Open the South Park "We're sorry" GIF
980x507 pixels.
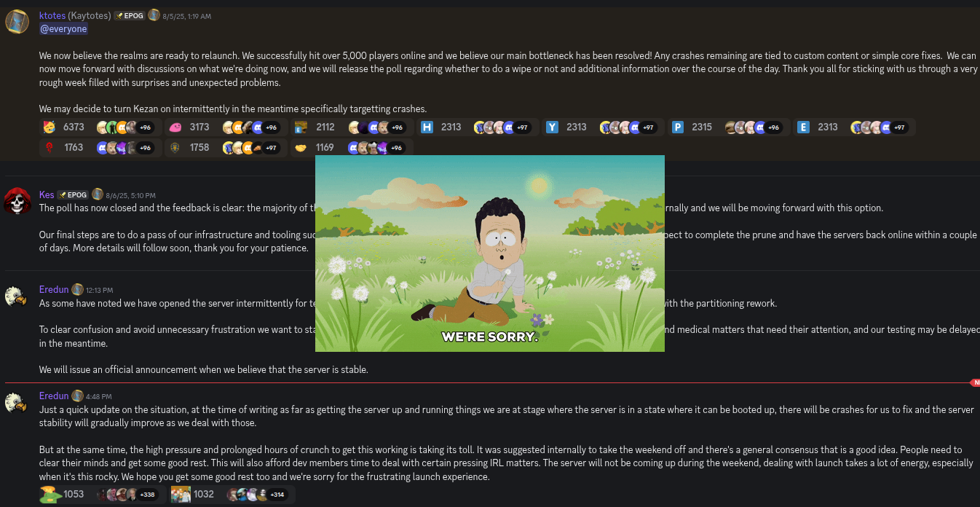tap(490, 253)
